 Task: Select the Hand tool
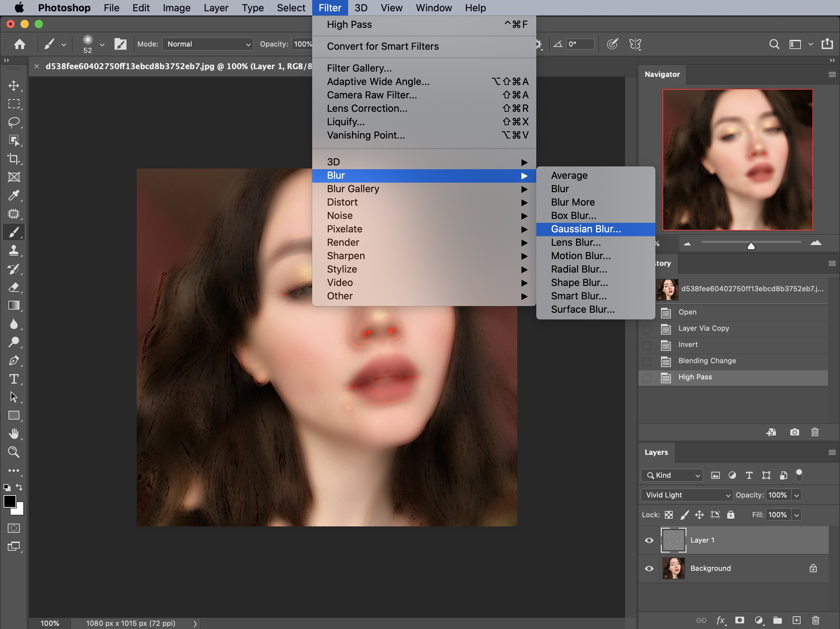[x=14, y=434]
